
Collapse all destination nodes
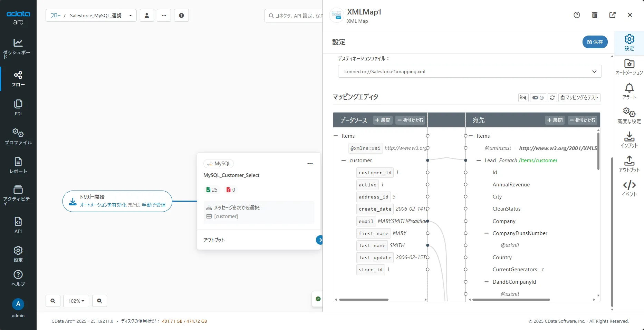[583, 120]
